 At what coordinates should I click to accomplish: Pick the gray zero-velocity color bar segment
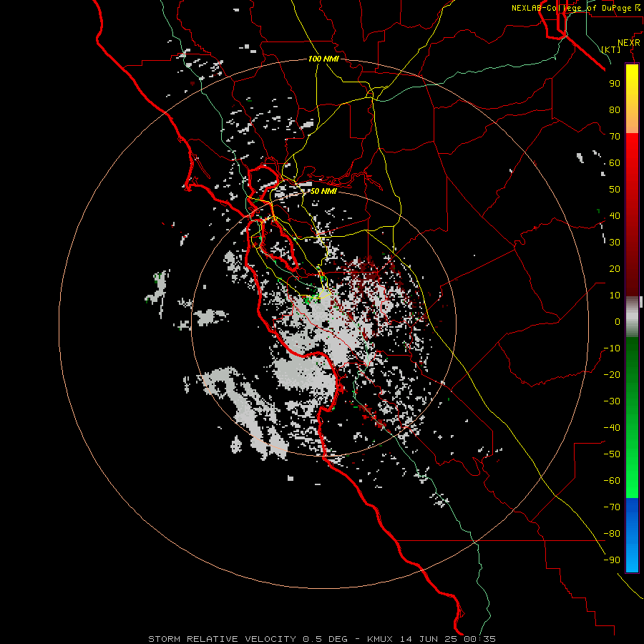point(632,317)
